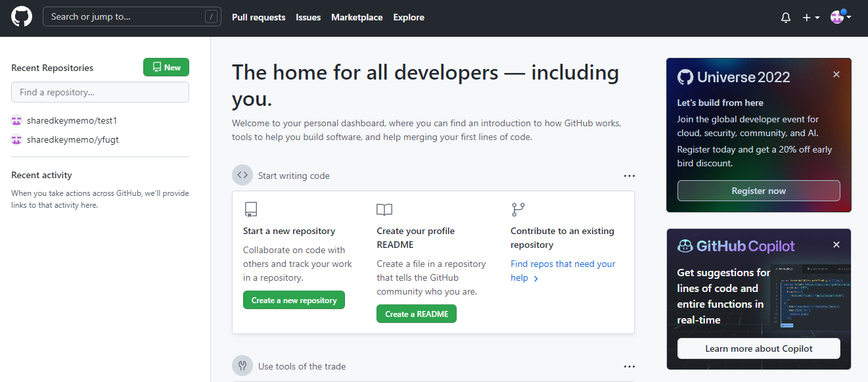Viewport: 868px width, 382px height.
Task: Click the slash shortcut key icon
Action: pos(211,17)
